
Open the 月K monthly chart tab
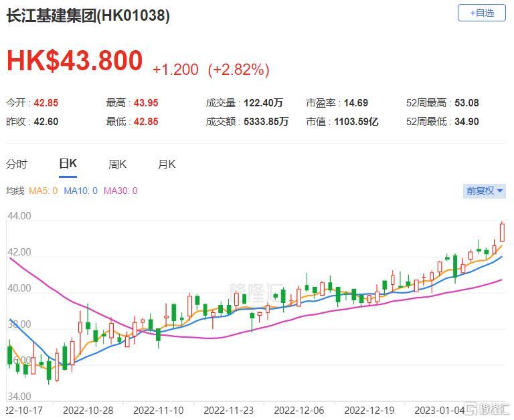[x=167, y=164]
